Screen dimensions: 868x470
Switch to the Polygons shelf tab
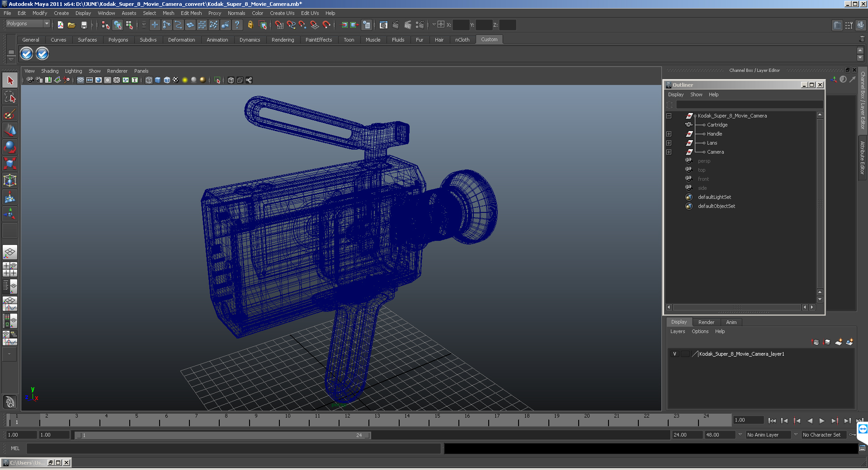[x=118, y=40]
